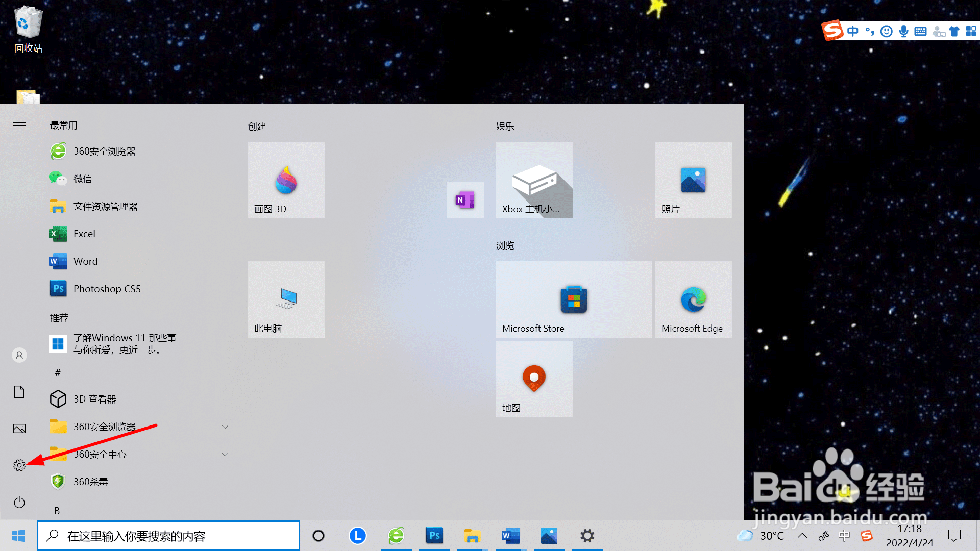Expand Start menu hamburger navigation
Viewport: 980px width, 551px height.
pyautogui.click(x=19, y=126)
